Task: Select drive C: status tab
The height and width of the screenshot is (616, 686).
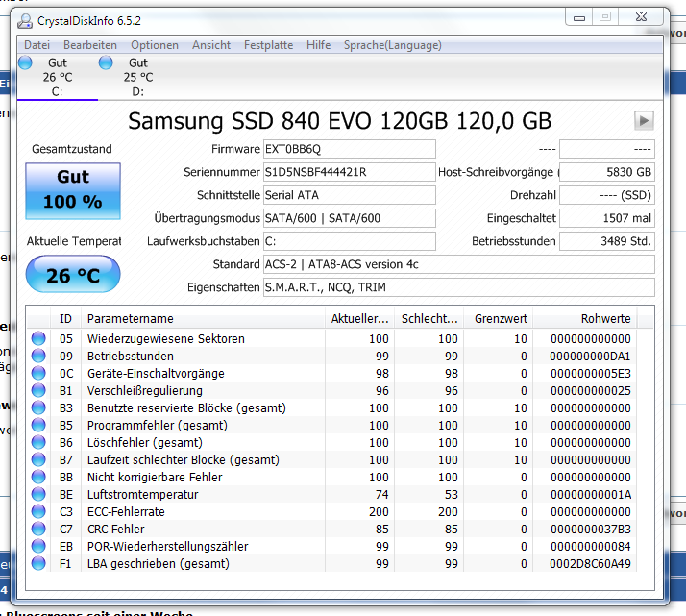Action: 58,77
